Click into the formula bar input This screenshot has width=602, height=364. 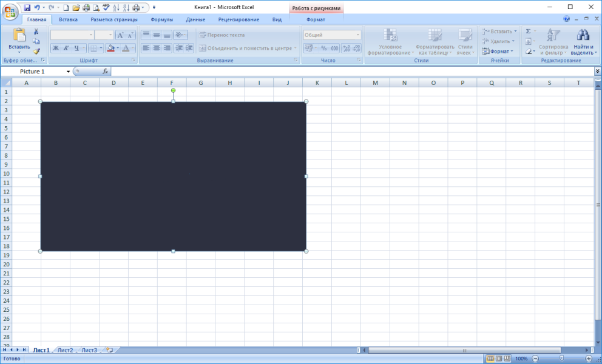353,72
